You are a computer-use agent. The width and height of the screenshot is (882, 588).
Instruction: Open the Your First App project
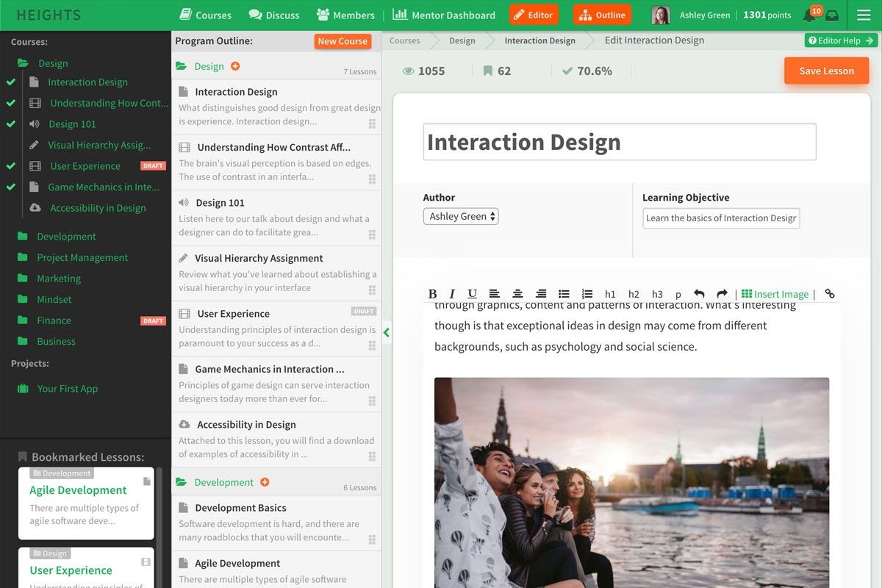point(68,389)
